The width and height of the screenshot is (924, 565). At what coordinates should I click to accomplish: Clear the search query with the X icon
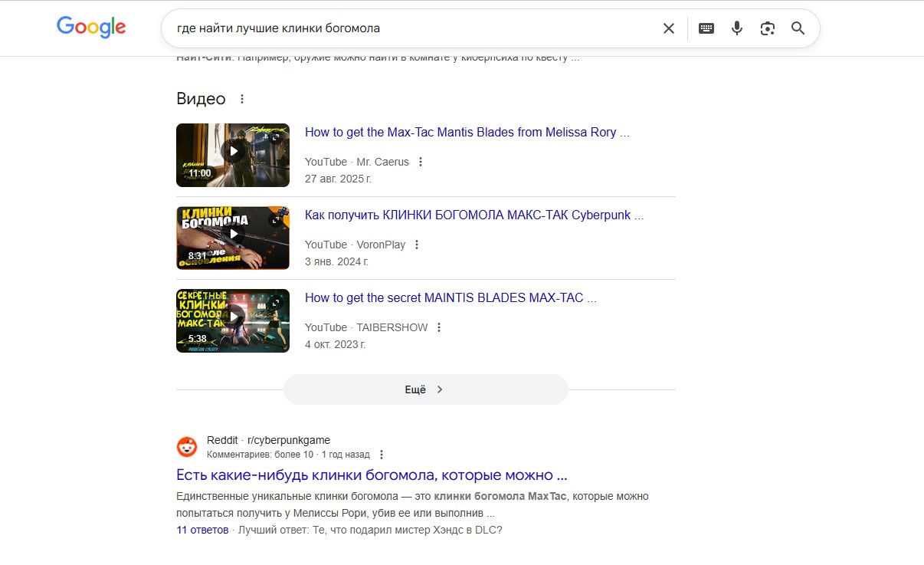click(x=669, y=28)
